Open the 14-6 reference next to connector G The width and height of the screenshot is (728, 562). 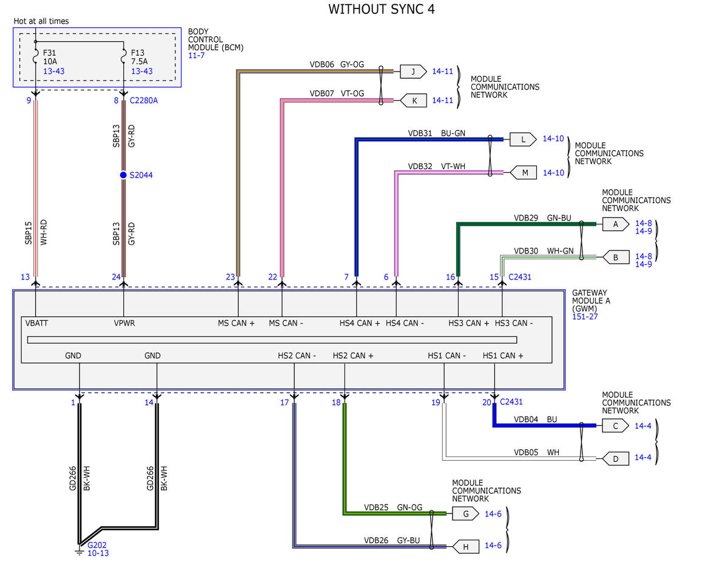493,514
